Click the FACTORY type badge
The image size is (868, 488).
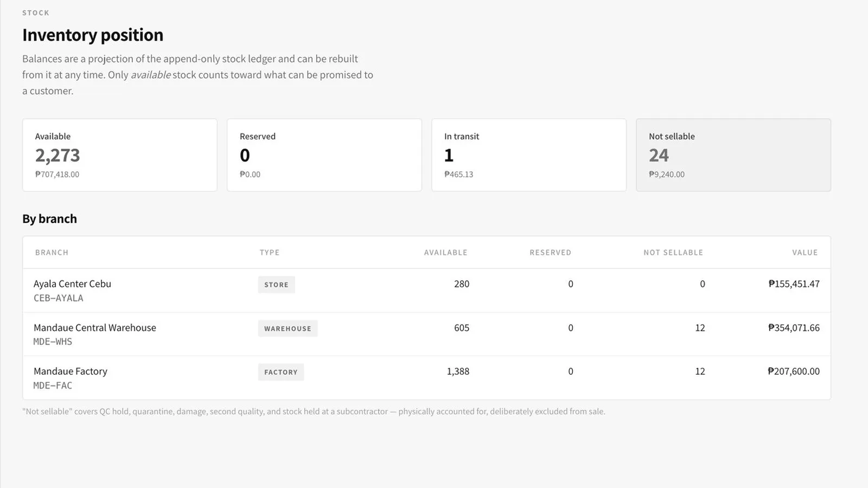(280, 372)
